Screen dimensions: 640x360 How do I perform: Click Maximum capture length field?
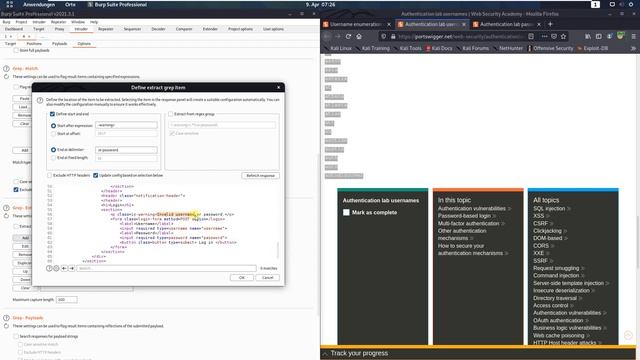(x=67, y=300)
